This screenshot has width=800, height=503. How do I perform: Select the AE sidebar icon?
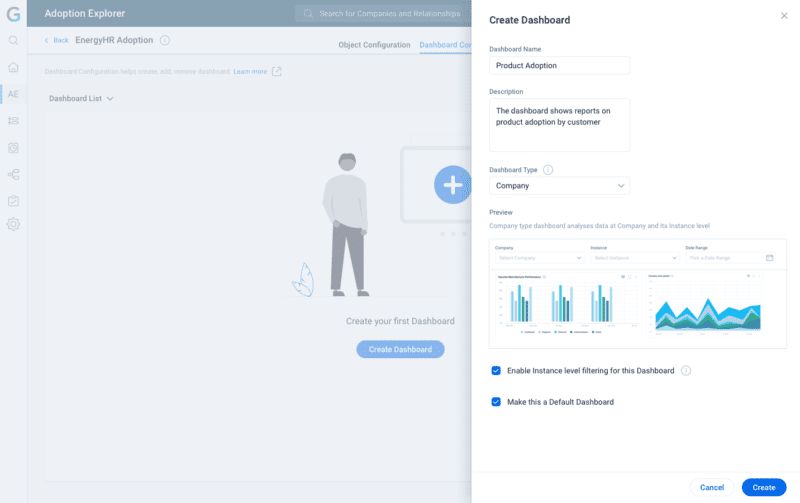13,94
